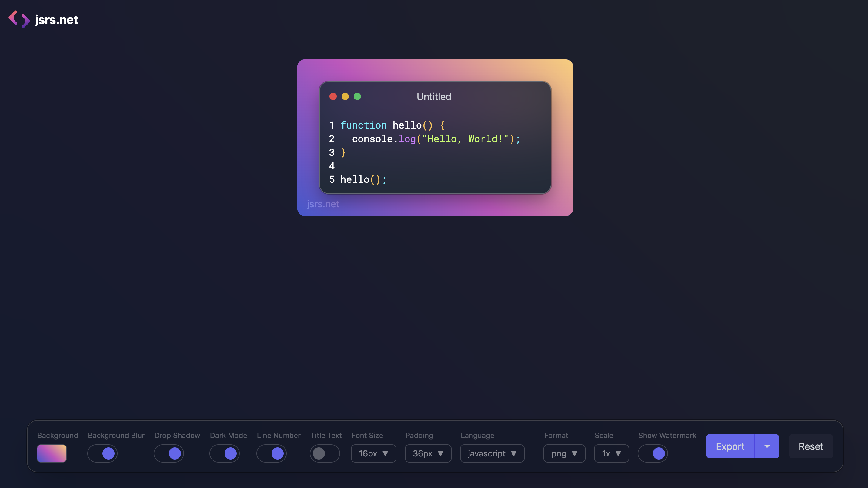Disable the Show Watermark switch
Viewport: 868px width, 488px height.
click(653, 453)
